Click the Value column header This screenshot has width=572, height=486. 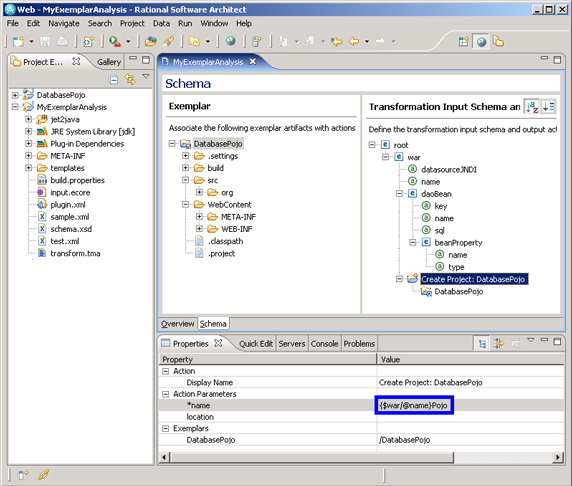pyautogui.click(x=470, y=359)
